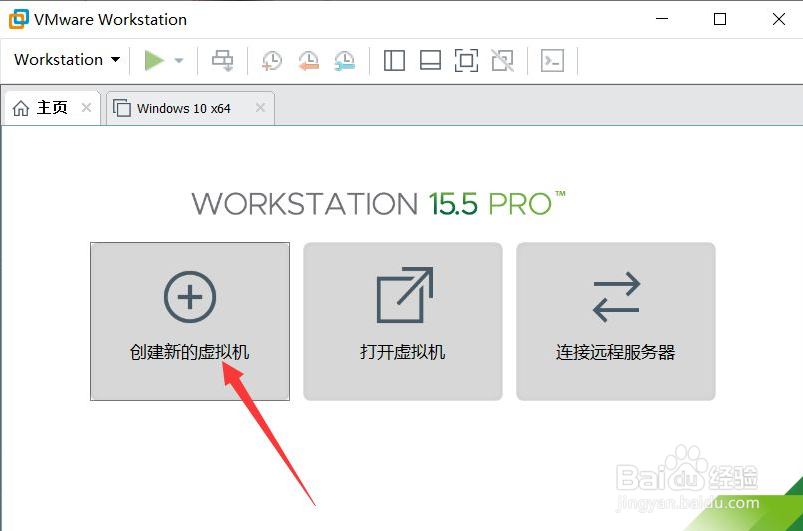Click the Unity mode icon

coord(502,60)
